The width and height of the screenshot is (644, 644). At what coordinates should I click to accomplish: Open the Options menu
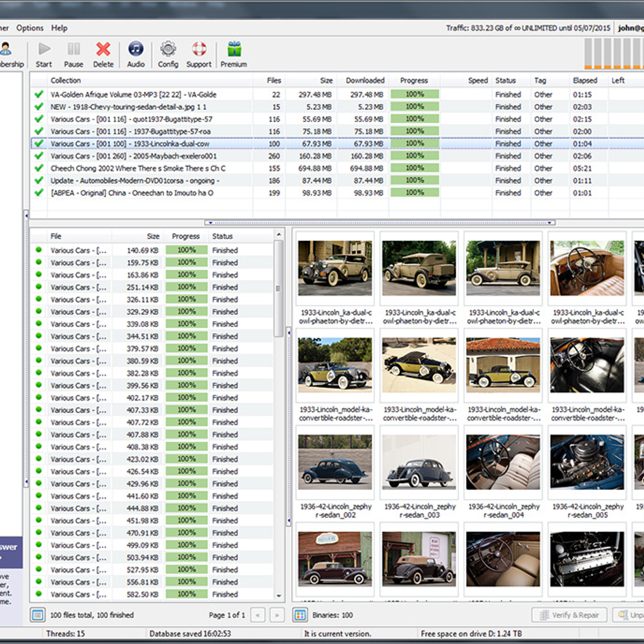coord(30,28)
